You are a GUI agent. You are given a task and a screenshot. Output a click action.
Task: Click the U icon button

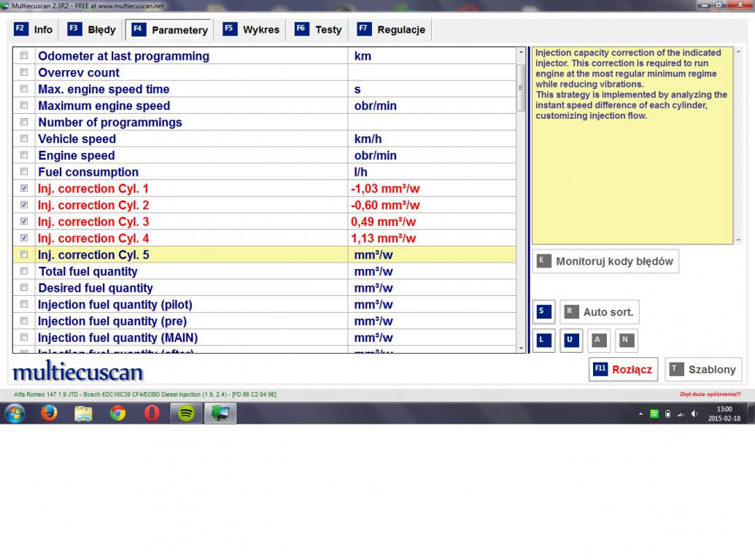point(571,341)
